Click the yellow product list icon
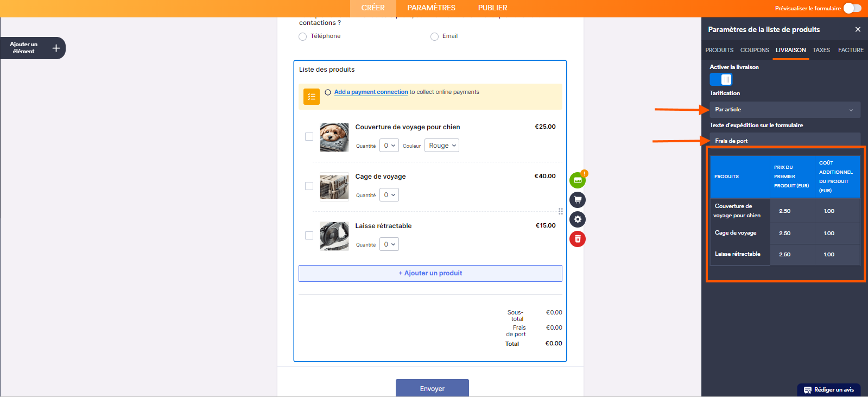The width and height of the screenshot is (868, 397). coord(312,97)
